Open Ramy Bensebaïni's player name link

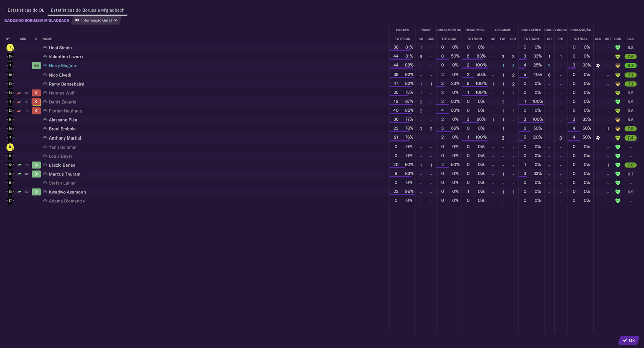[66, 84]
